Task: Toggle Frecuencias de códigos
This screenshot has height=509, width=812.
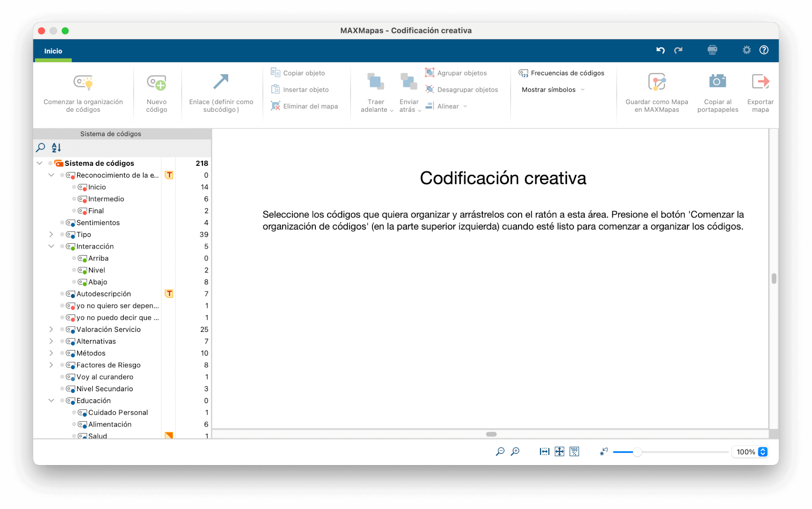Action: point(561,73)
